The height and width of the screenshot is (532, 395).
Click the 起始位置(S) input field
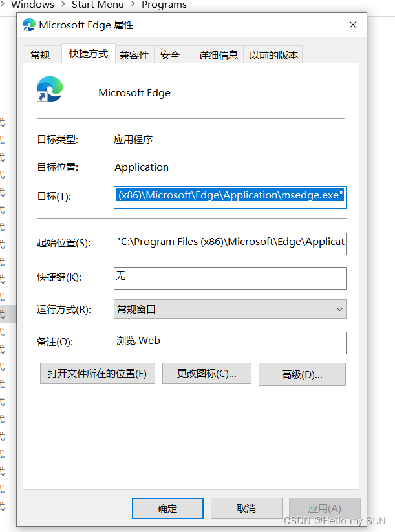(x=230, y=244)
